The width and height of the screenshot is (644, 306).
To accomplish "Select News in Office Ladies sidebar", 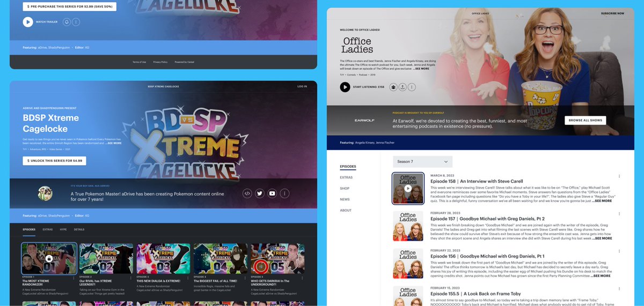I will click(345, 199).
